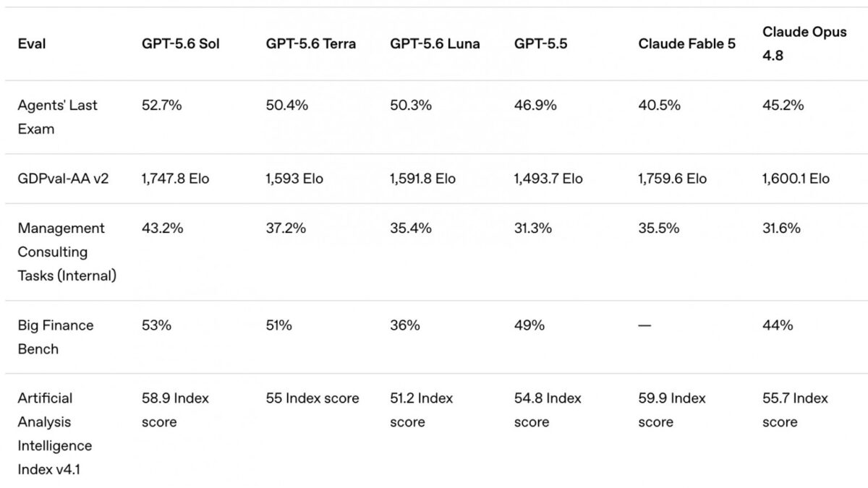Click the Claude Opus 4.8 header
Image resolution: width=868 pixels, height=488 pixels.
[x=804, y=43]
